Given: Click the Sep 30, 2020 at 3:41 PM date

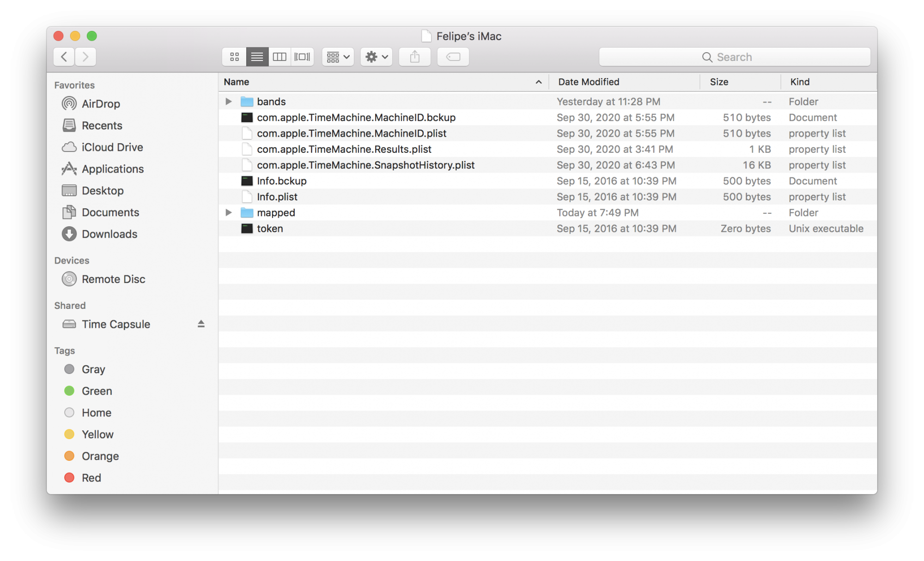Looking at the screenshot, I should 615,149.
